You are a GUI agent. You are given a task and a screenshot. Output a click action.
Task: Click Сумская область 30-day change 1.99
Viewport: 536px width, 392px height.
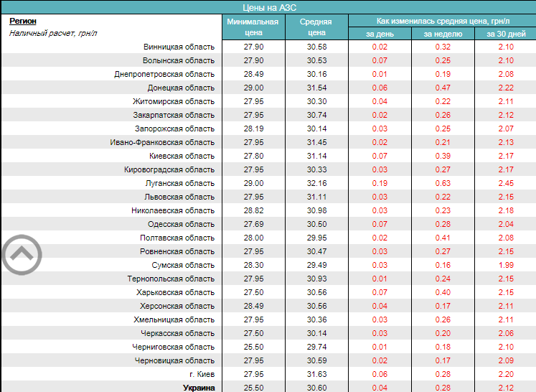pos(505,265)
